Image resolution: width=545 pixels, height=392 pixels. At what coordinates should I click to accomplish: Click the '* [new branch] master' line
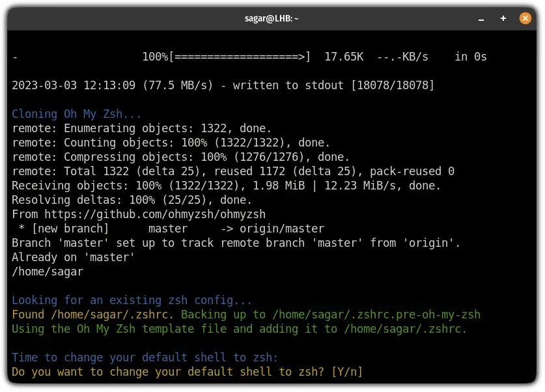pos(171,229)
